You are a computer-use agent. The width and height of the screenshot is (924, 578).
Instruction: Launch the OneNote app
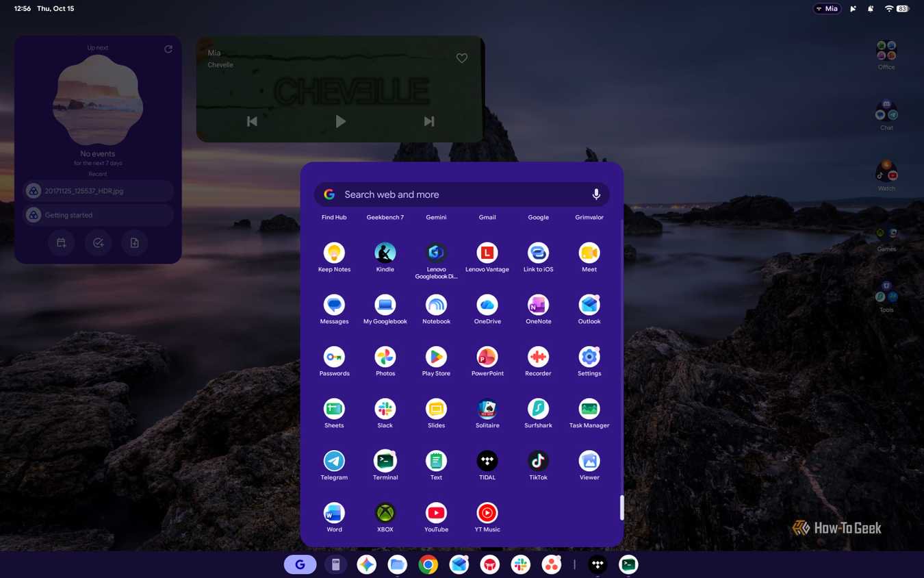pos(538,305)
